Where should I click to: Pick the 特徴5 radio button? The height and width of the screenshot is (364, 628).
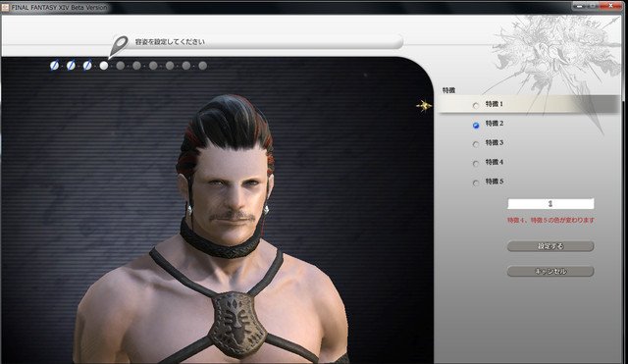475,183
